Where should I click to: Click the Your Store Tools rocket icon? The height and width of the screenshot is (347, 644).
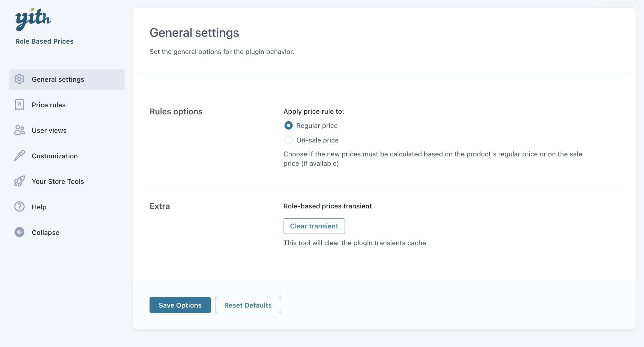coord(19,181)
